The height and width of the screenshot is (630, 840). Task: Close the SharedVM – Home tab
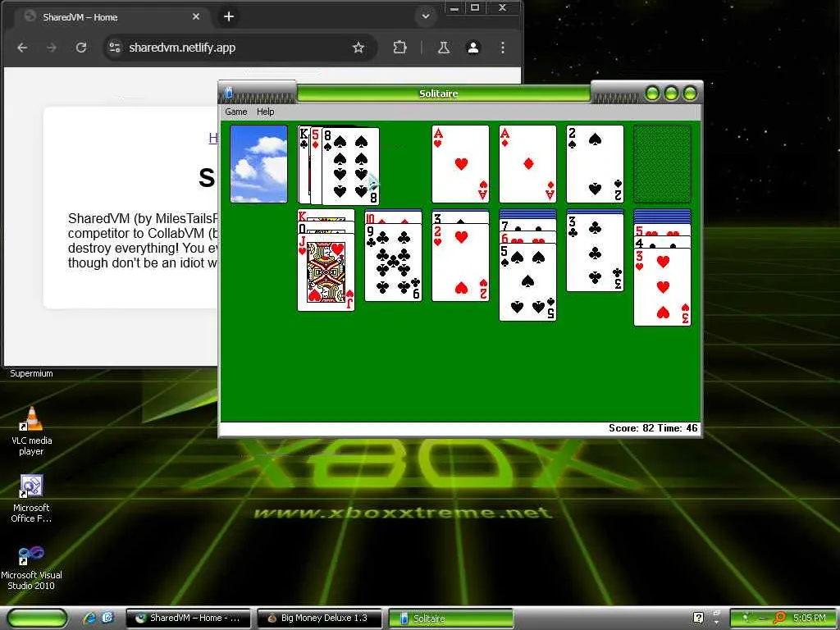coord(196,16)
